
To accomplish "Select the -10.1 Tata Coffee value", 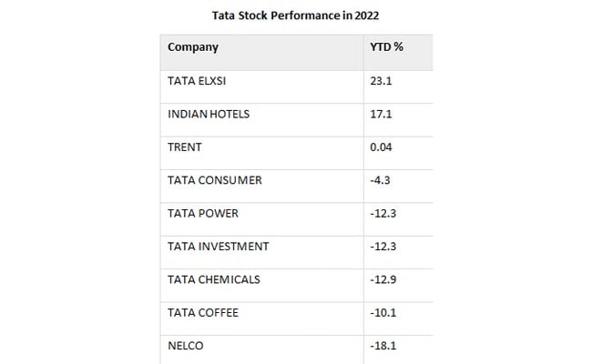I will [x=383, y=312].
